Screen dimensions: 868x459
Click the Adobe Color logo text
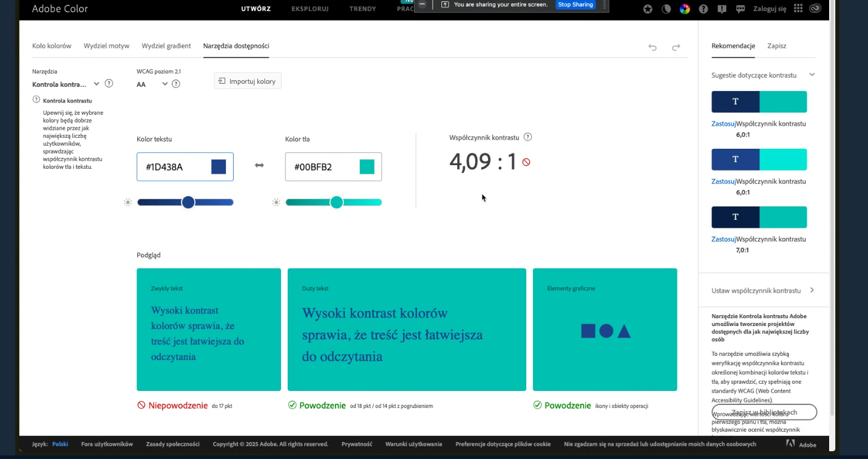tap(60, 8)
